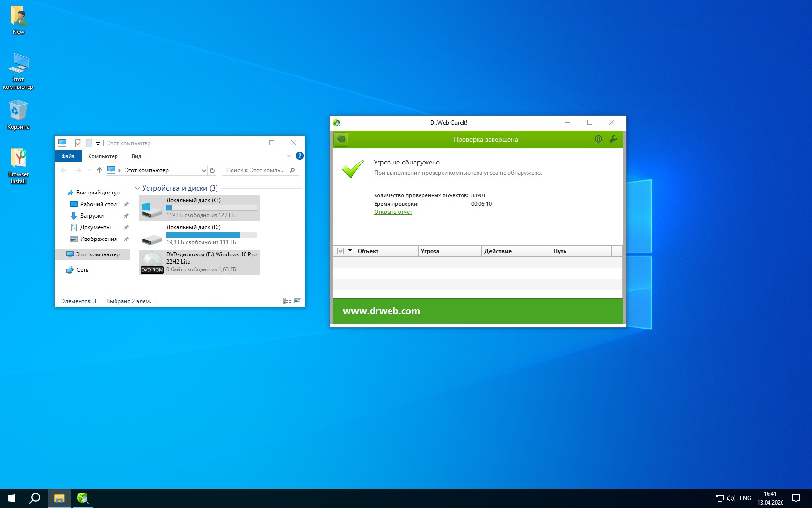Open File Explorer help icon
The height and width of the screenshot is (508, 812).
click(x=299, y=156)
